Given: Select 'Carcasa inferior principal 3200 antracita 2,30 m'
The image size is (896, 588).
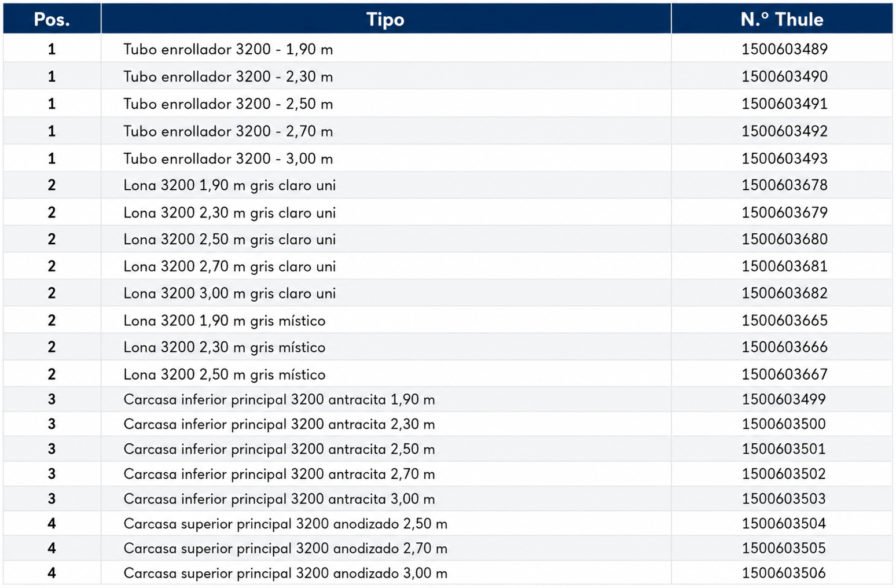Looking at the screenshot, I should pos(279,424).
